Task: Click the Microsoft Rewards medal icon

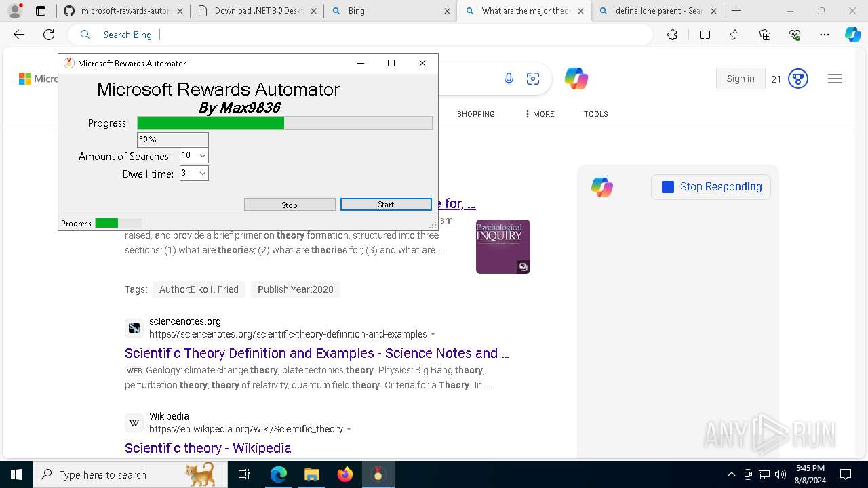Action: 798,79
